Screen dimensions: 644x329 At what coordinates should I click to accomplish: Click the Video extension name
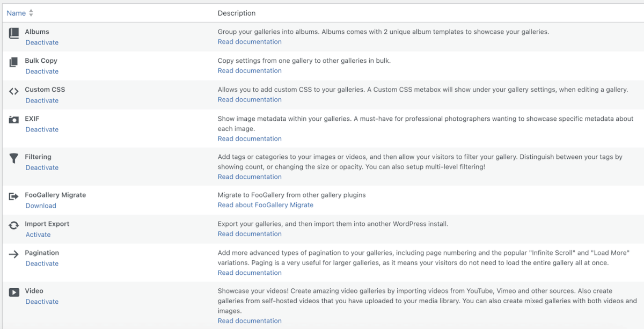pos(34,291)
